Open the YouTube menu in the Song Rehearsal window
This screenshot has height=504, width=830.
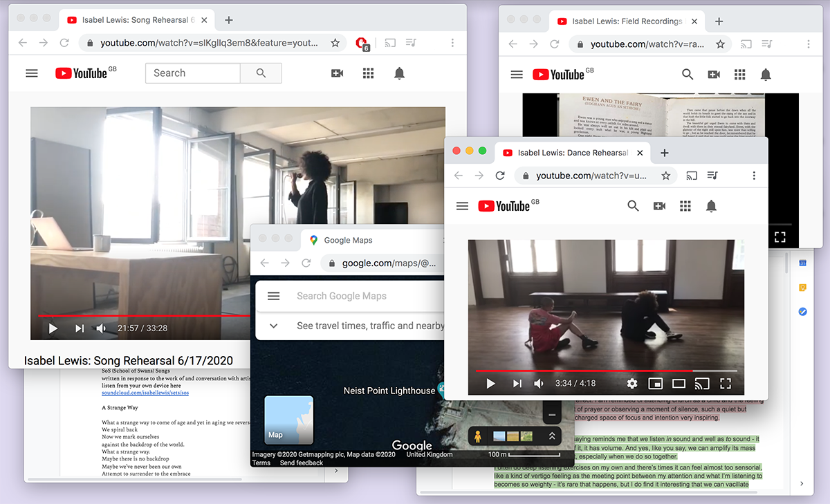tap(32, 73)
